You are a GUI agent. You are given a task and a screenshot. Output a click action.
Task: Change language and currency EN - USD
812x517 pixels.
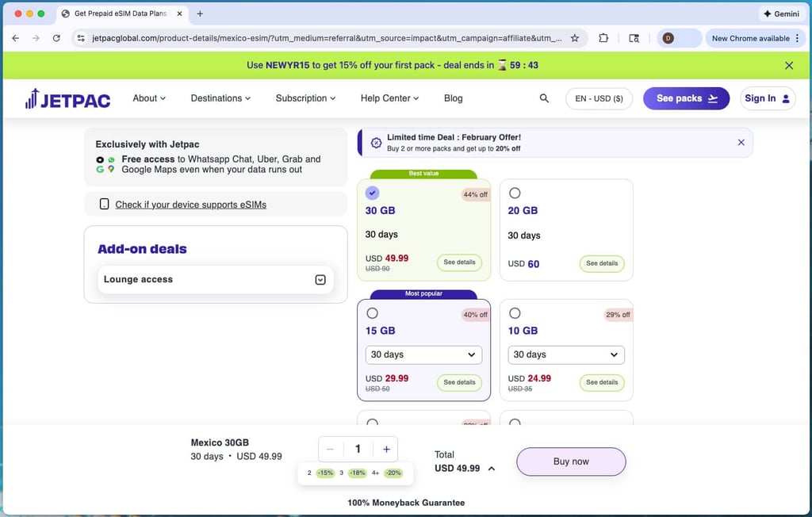tap(599, 98)
